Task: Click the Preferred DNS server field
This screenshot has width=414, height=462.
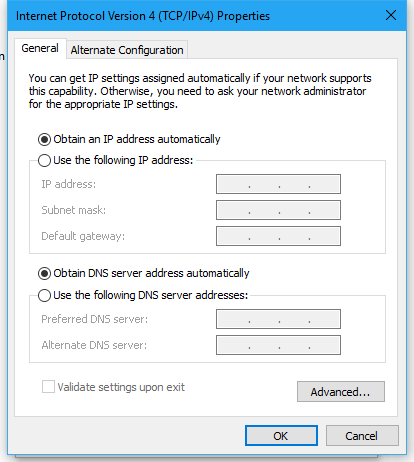Action: pyautogui.click(x=278, y=319)
